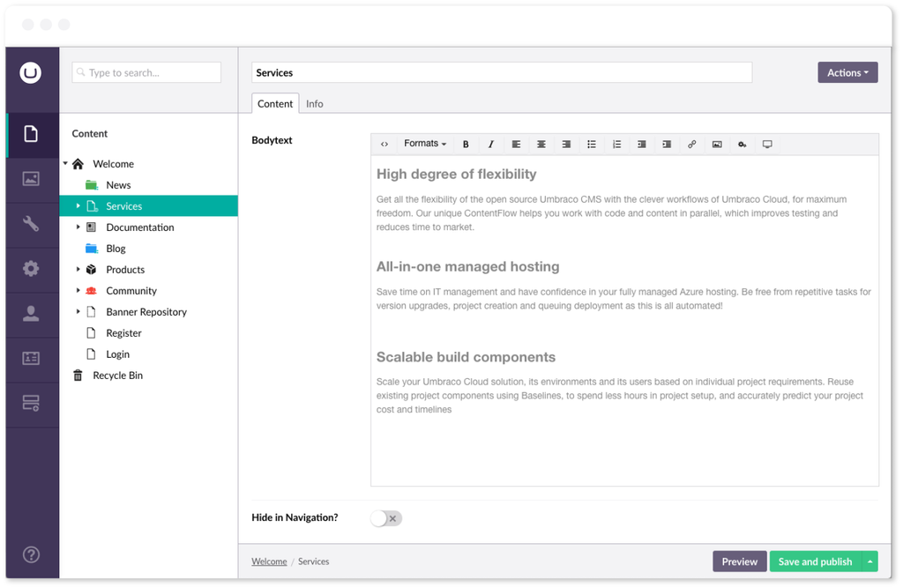The height and width of the screenshot is (588, 903).
Task: Toggle bold formatting in the editor
Action: click(466, 145)
